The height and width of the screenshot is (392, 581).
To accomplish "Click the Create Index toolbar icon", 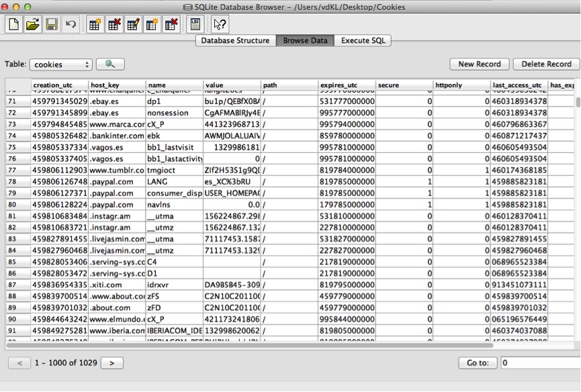I will point(152,24).
